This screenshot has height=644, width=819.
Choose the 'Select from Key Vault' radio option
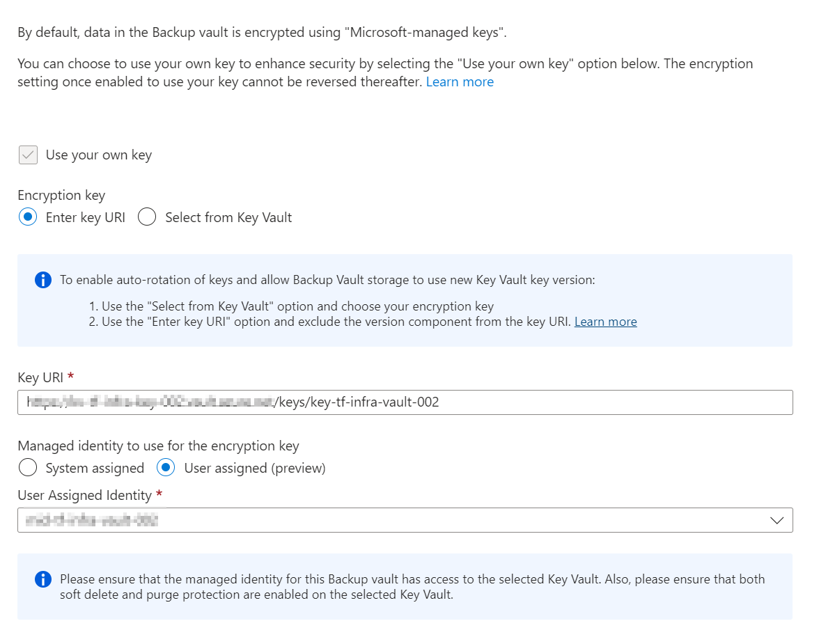[x=147, y=217]
